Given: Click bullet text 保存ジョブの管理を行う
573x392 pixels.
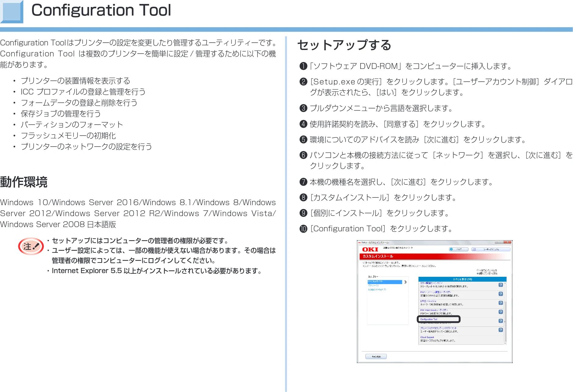Looking at the screenshot, I should [61, 114].
